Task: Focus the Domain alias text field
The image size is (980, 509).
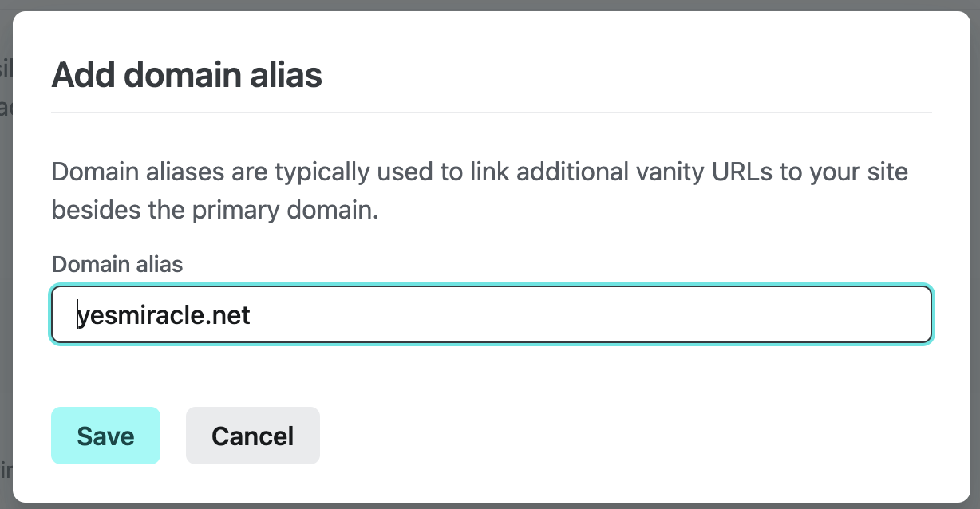Action: point(491,315)
